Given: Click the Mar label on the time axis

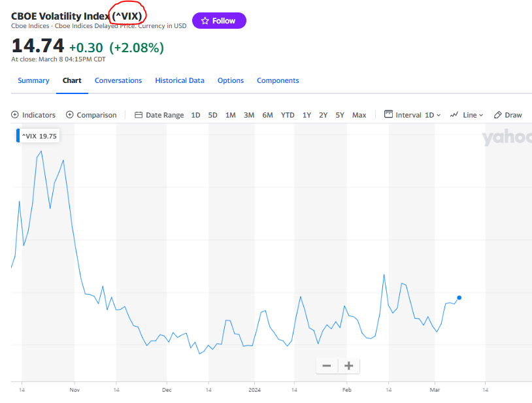Looking at the screenshot, I should (435, 390).
